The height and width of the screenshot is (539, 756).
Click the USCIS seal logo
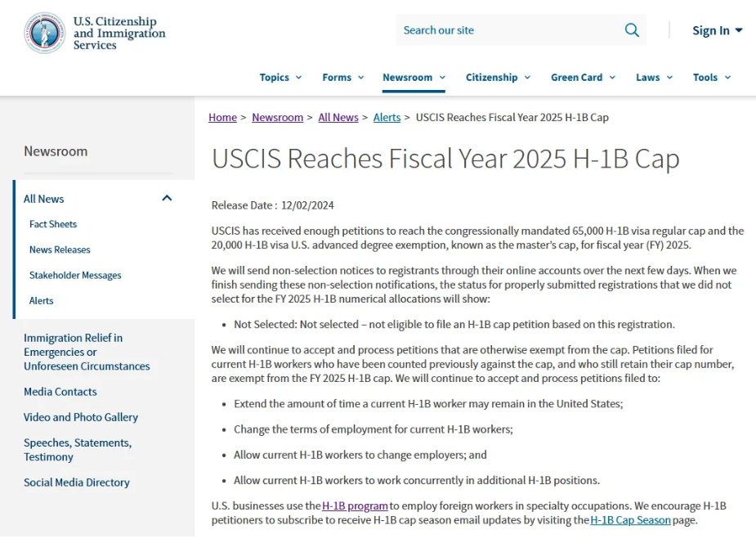coord(44,33)
